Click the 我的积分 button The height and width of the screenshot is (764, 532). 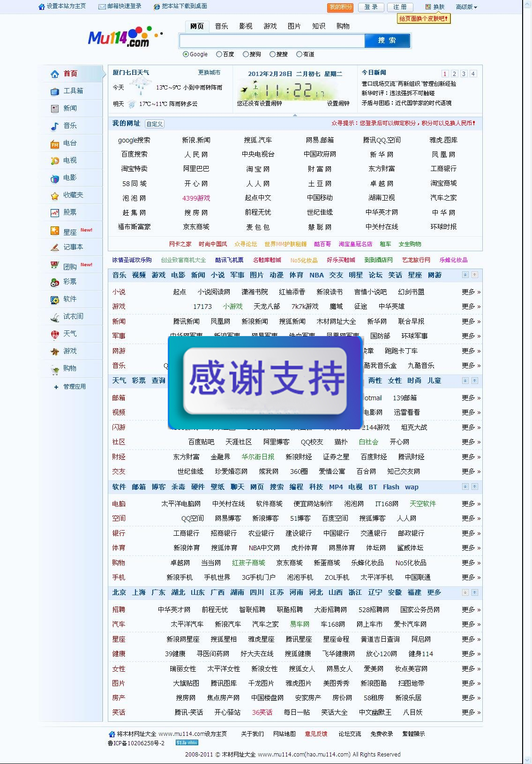340,7
